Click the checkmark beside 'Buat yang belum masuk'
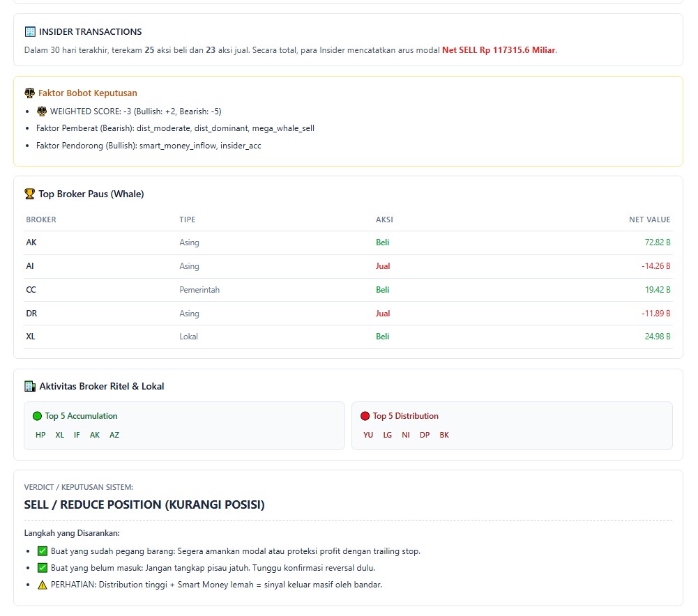Image resolution: width=698 pixels, height=616 pixels. click(x=43, y=568)
